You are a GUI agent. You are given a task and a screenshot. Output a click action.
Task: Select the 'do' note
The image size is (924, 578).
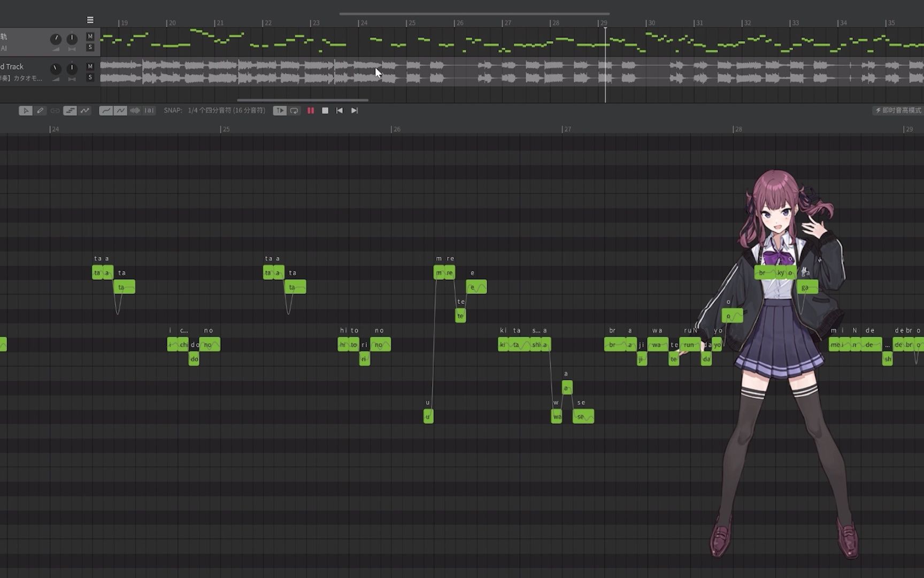coord(194,359)
